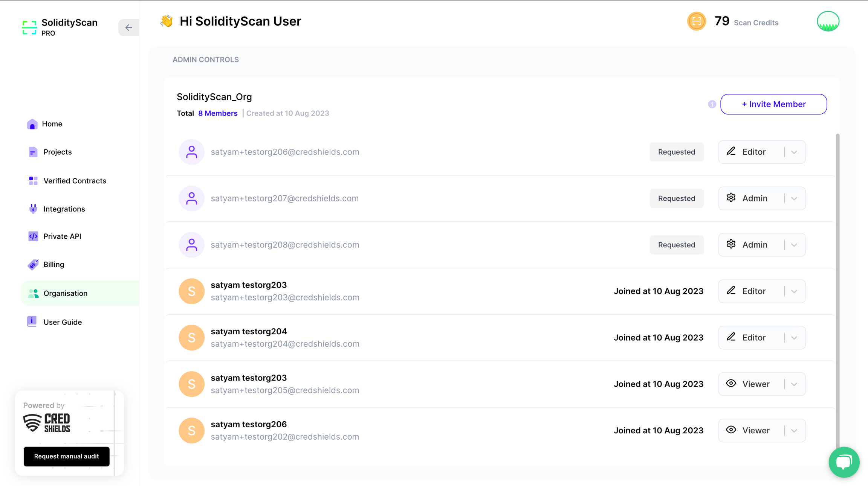Click placeholder avatar of testorg207 invite
The width and height of the screenshot is (868, 486).
coord(191,198)
